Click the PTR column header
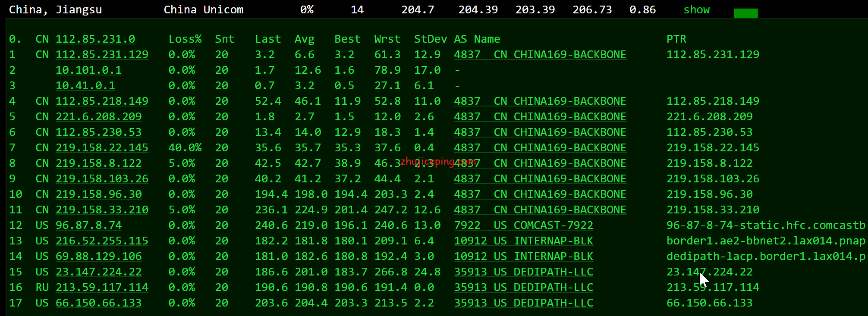868x316 pixels. pos(676,39)
